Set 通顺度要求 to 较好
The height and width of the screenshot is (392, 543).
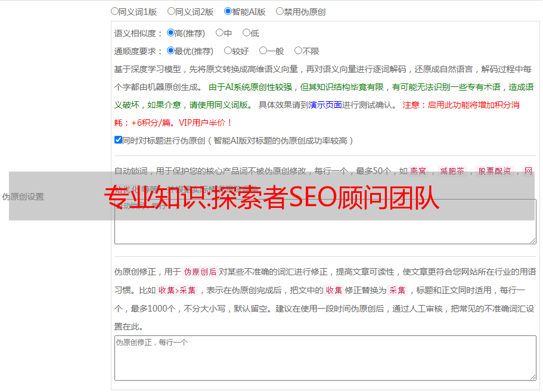[x=228, y=51]
